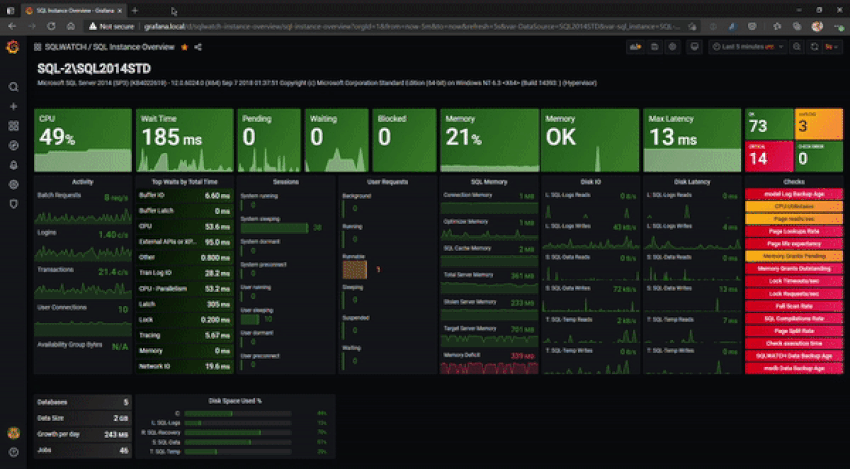Open the Search icon in sidebar
850x469 pixels.
tap(13, 87)
